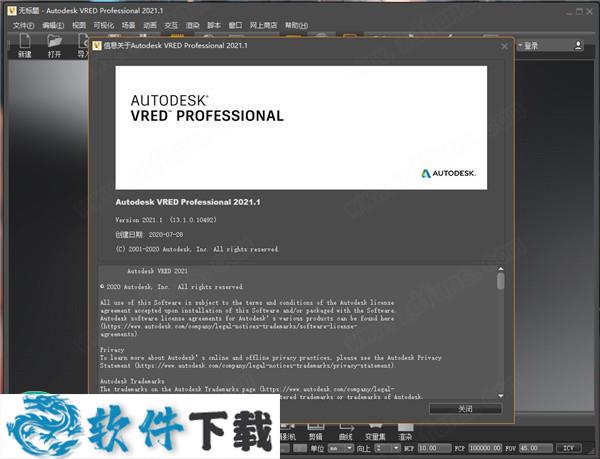Open the 文件(F) menu

(x=23, y=26)
